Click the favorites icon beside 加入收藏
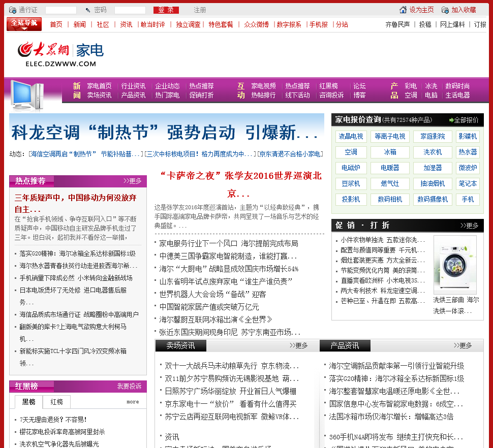Screen dimensions: 493x448 (x=445, y=10)
